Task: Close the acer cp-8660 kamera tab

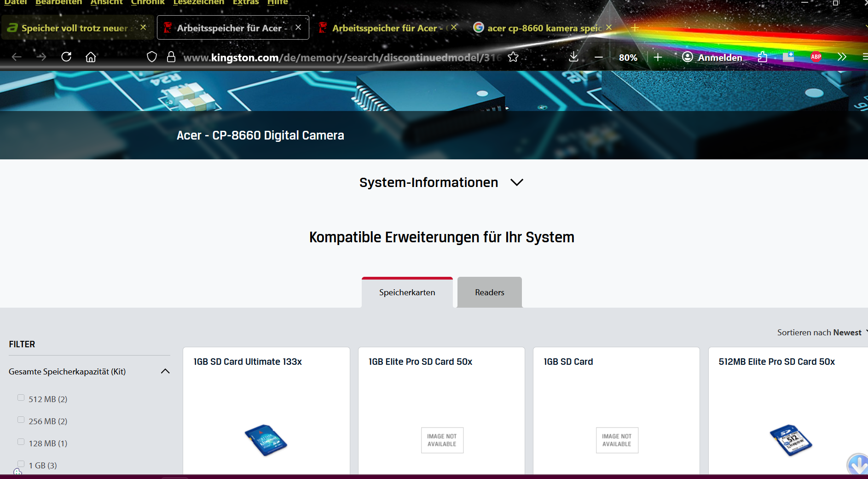Action: (x=609, y=27)
